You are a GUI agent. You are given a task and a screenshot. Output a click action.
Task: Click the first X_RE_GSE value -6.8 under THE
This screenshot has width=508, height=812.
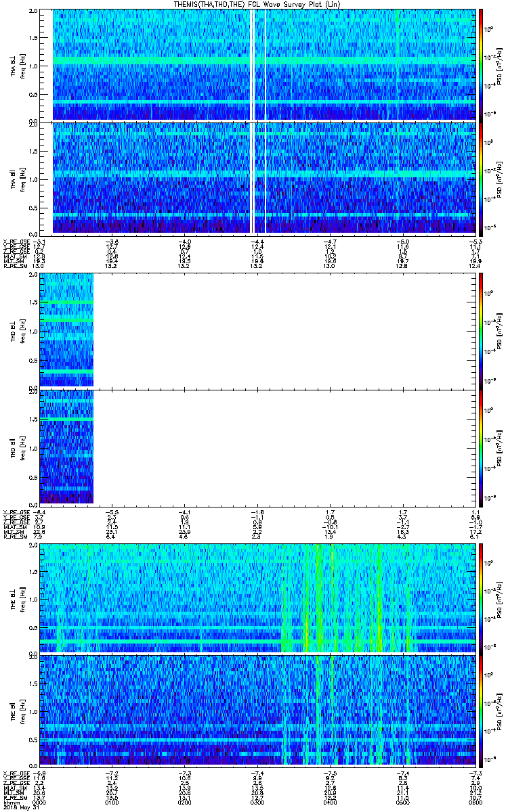pyautogui.click(x=40, y=773)
